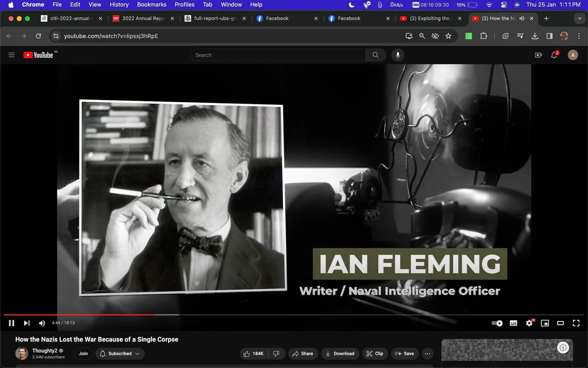Viewport: 588px width, 368px height.
Task: Open the YouTube guide hamburger menu
Action: pyautogui.click(x=11, y=55)
